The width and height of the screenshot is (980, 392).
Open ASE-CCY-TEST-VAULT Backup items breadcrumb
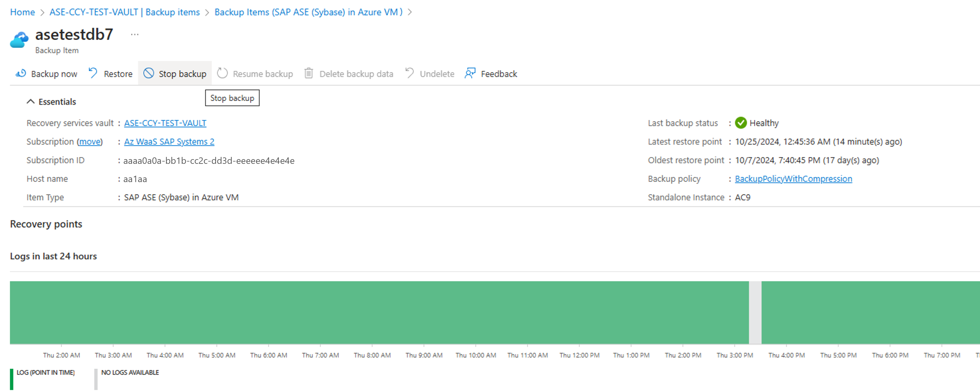pos(125,12)
